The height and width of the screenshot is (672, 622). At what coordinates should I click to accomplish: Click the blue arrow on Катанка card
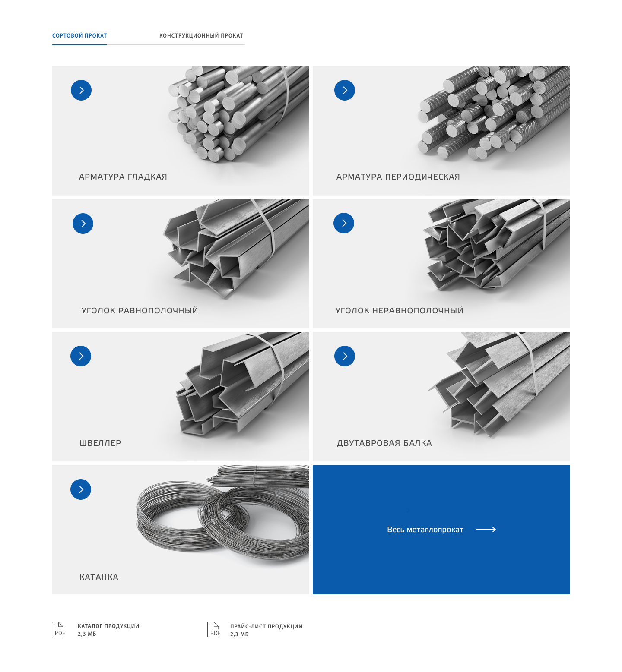[x=81, y=489]
